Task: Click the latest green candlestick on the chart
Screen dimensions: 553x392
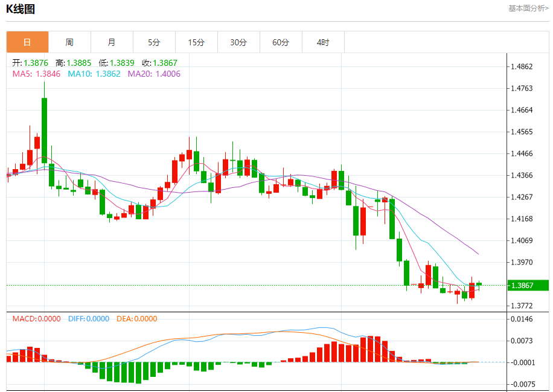Action: click(479, 284)
